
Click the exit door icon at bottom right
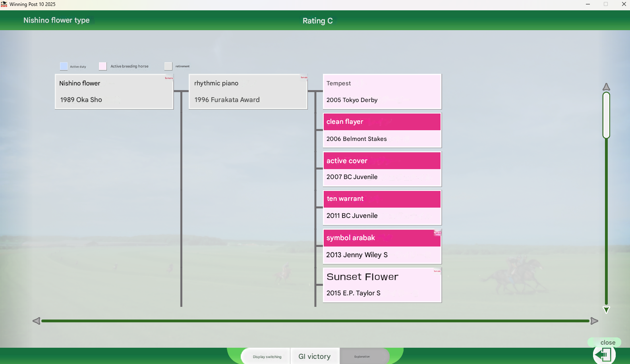click(604, 354)
